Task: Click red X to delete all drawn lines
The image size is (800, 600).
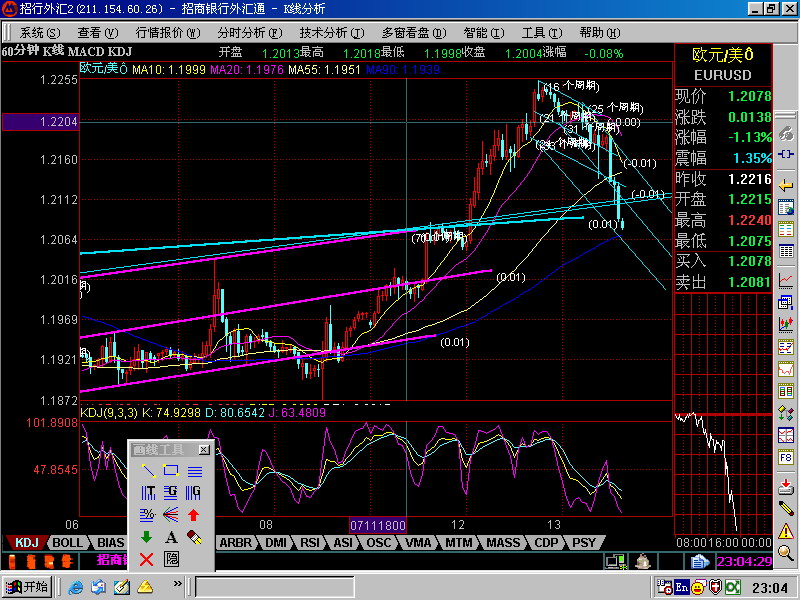Action: tap(146, 560)
